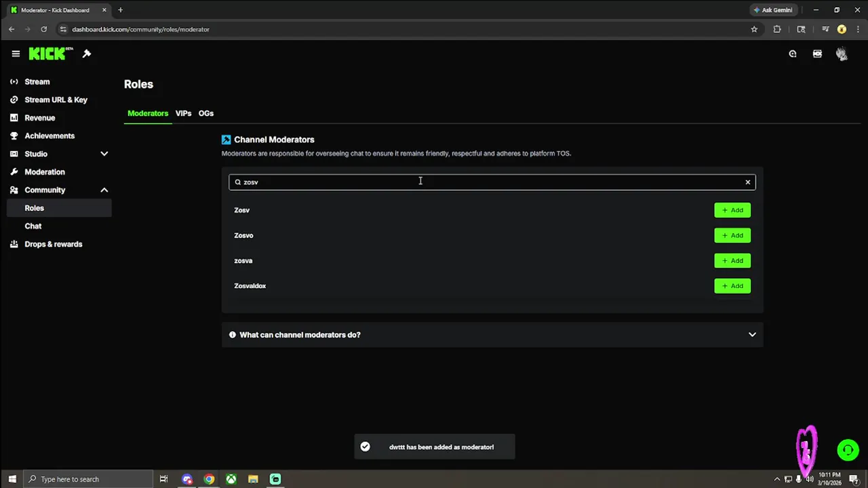
Task: Click the Zosvaldox username result
Action: pyautogui.click(x=250, y=286)
